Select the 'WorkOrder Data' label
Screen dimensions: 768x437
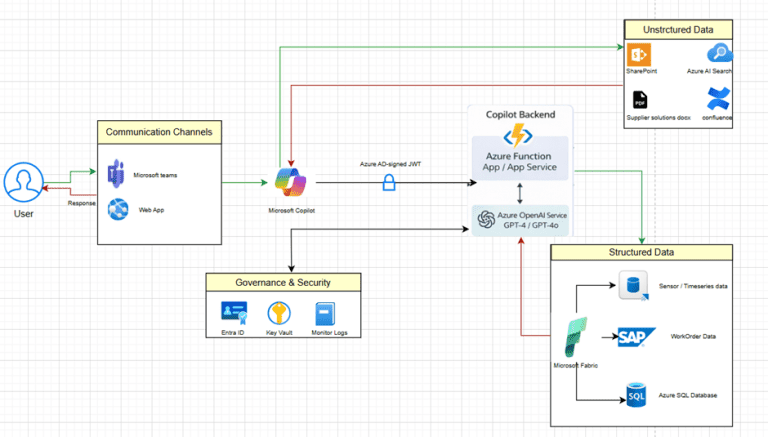pos(693,337)
